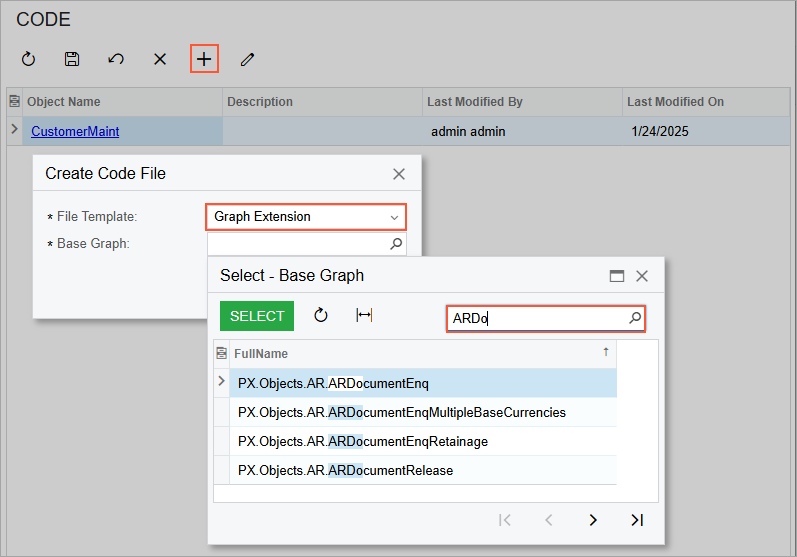Jump to last page of results

pyautogui.click(x=637, y=519)
